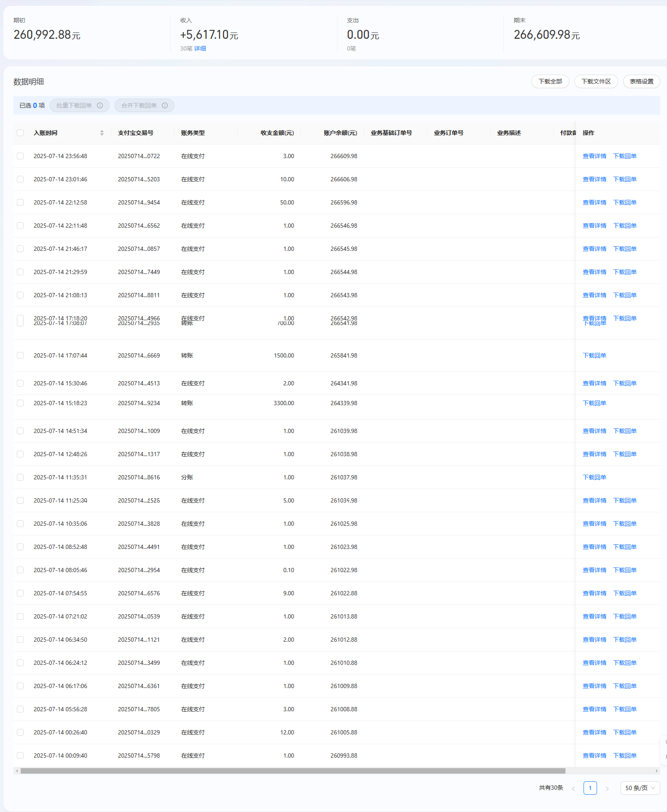Click timestamp 2025-07-14 06:17:06
Screen dimensions: 667x812
click(60, 686)
